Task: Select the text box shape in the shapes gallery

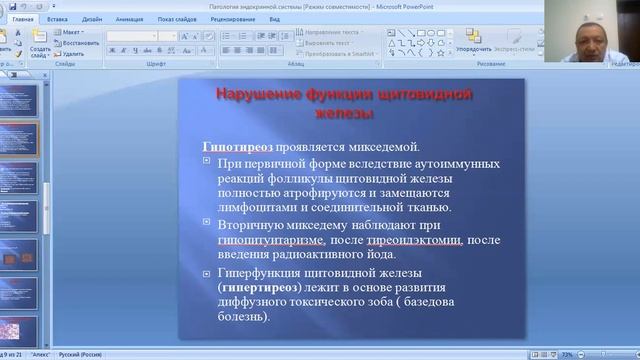Action: (391, 33)
